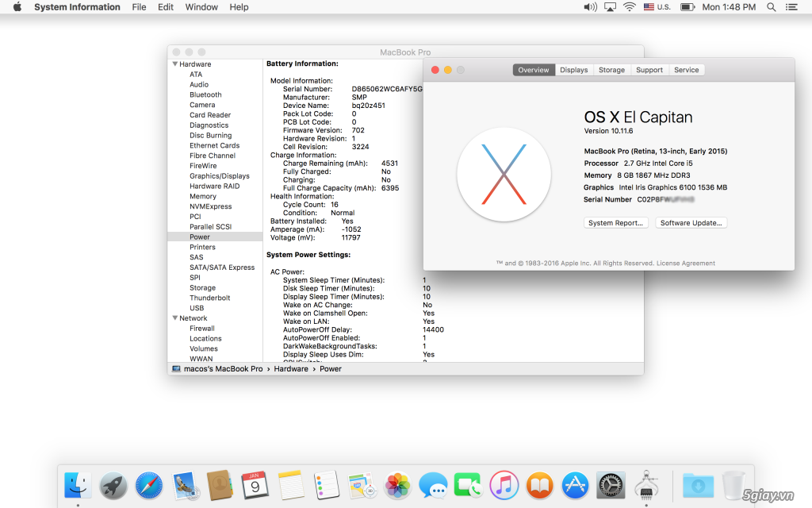Click volume icon in menu bar
The image size is (812, 508).
[590, 7]
